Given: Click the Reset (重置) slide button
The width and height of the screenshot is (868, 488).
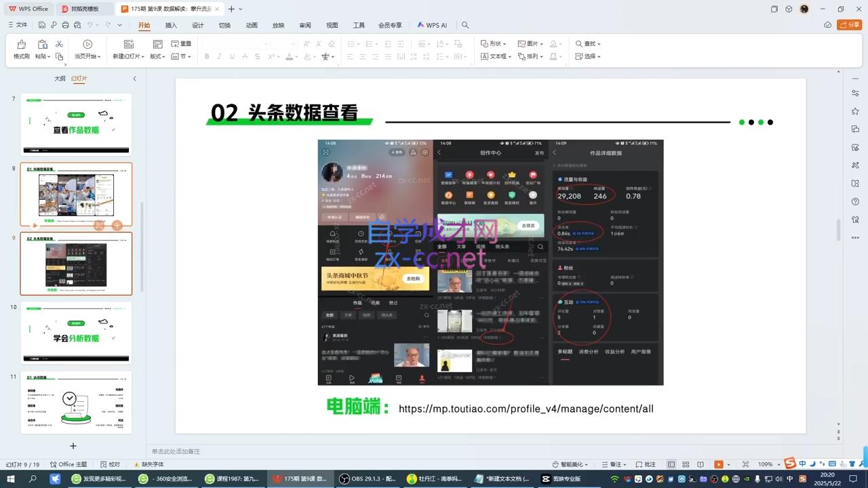Looking at the screenshot, I should [181, 44].
